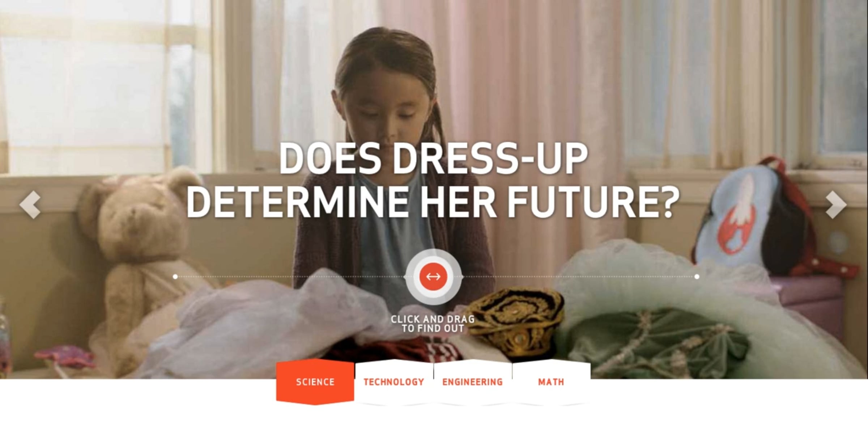Click the 'Click and drag to find out' label
The height and width of the screenshot is (421, 868).
tap(433, 324)
